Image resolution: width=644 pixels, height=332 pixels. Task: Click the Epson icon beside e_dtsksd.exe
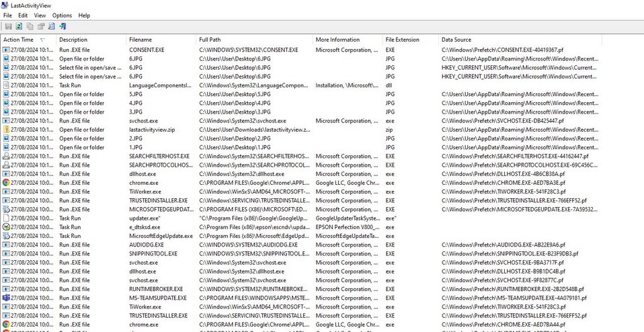(x=6, y=227)
